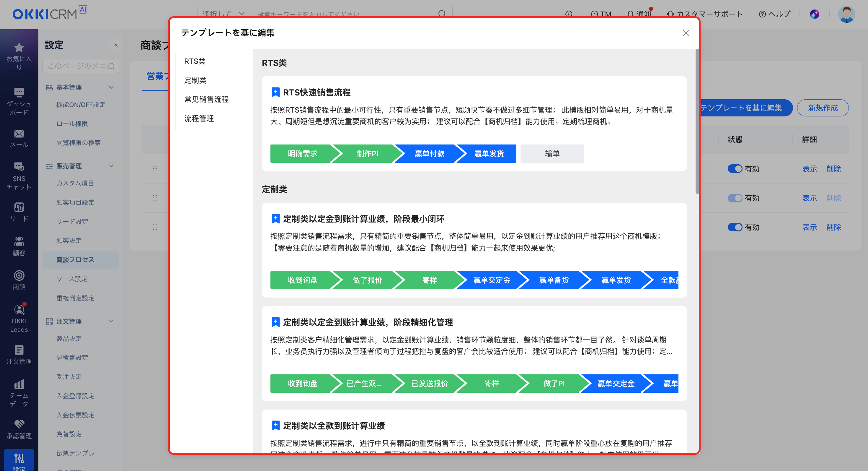
Task: Open OKKI Leads sidebar icon
Action: pos(19,309)
